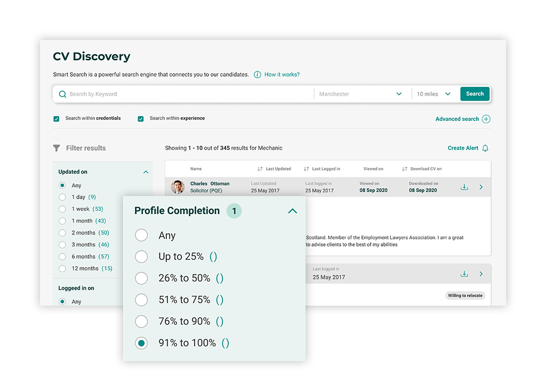This screenshot has width=546, height=392.
Task: Click the funnel Filter results icon
Action: click(x=57, y=148)
